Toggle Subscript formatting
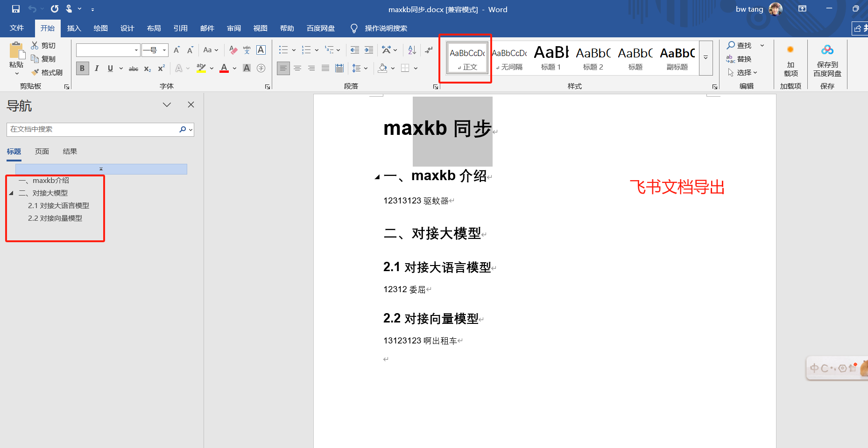 (148, 69)
